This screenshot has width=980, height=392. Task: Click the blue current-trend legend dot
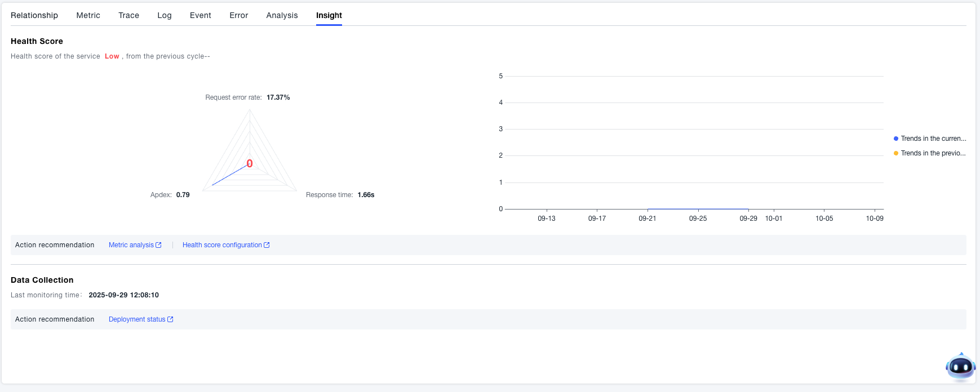point(896,139)
